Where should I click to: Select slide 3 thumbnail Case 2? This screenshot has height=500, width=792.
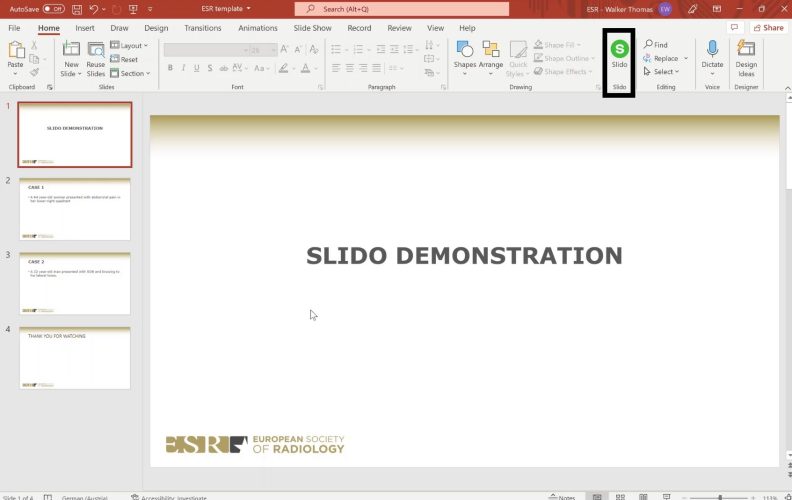pos(75,283)
